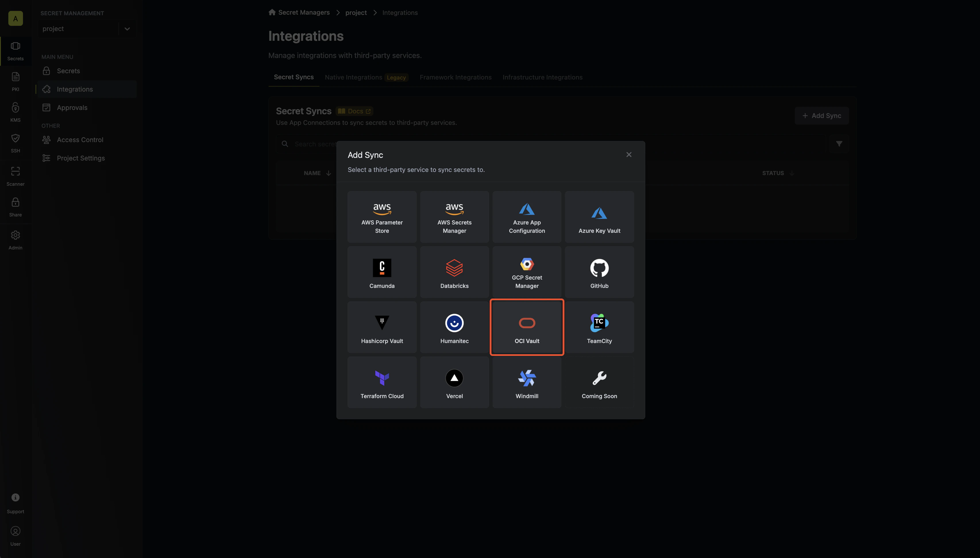Screen dimensions: 980x558
Task: Open Approvals in the main menu
Action: [x=87, y=108]
